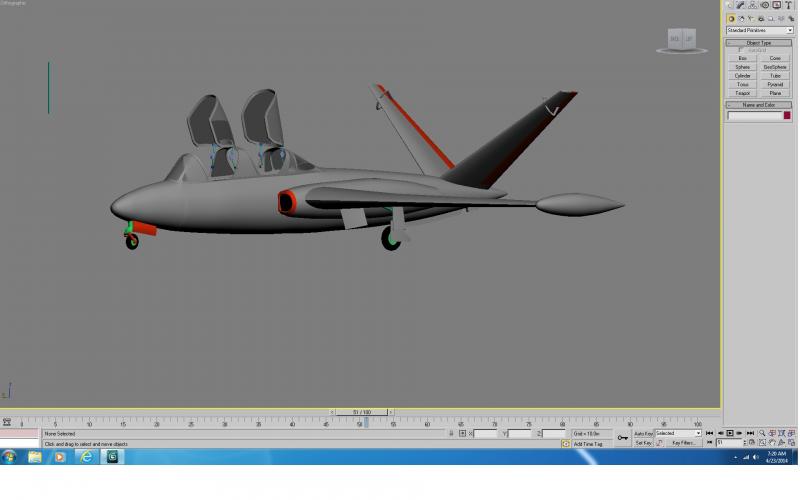
Task: Click the Sphere primitive button
Action: 742,67
